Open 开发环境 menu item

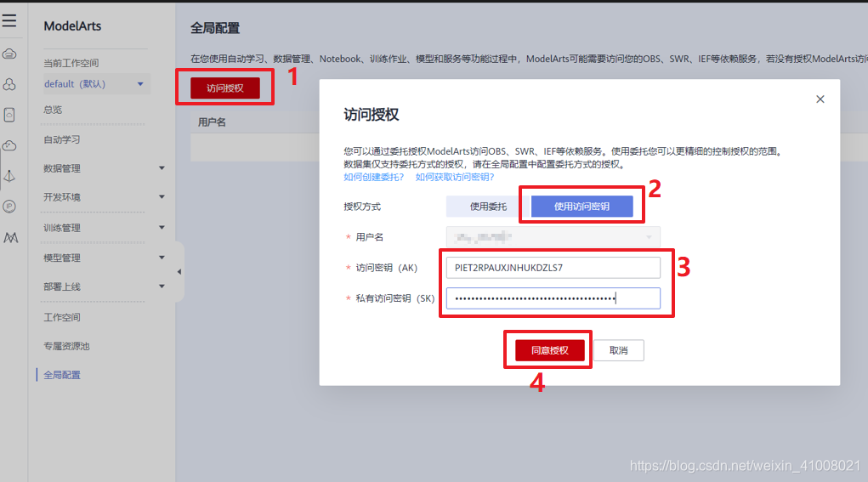coord(62,197)
